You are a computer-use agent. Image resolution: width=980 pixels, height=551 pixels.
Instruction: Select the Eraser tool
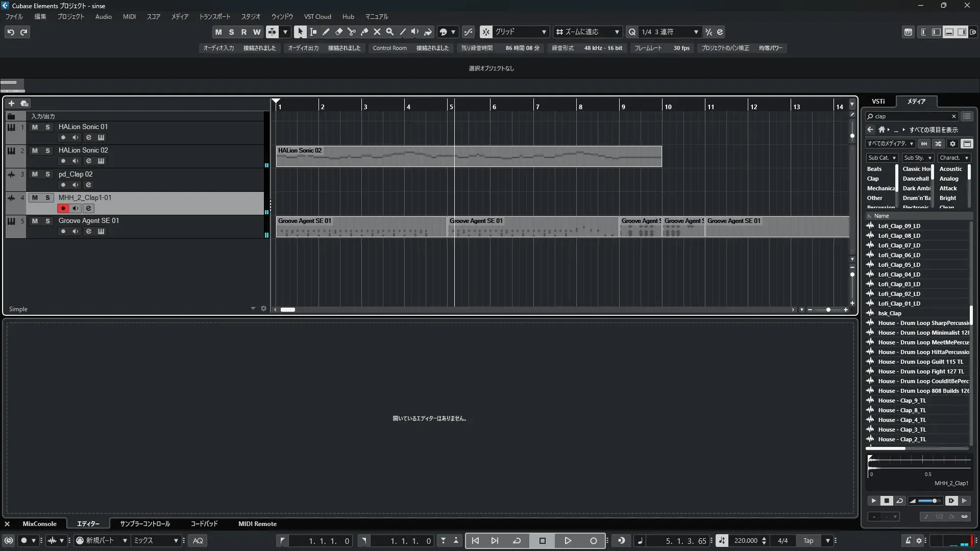338,32
